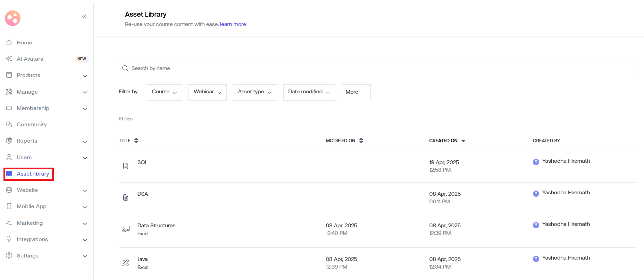Open the Asset type filter dropdown
644x279 pixels.
tap(254, 92)
